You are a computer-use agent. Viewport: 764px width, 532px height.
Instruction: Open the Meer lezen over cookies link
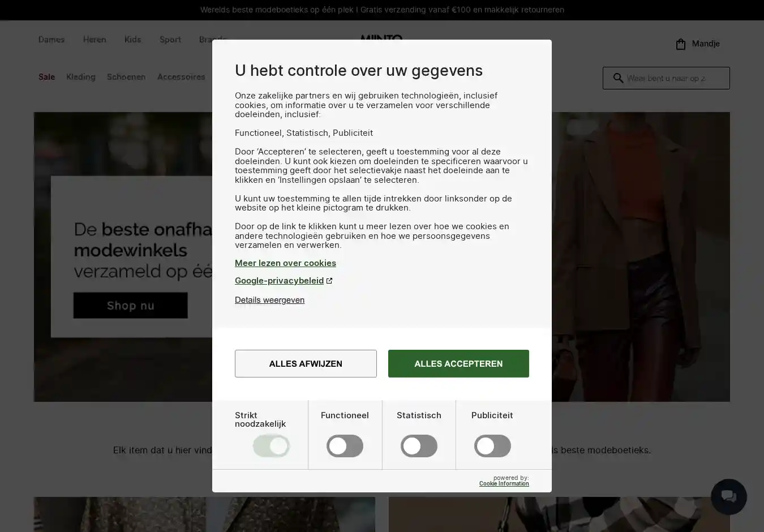(285, 263)
